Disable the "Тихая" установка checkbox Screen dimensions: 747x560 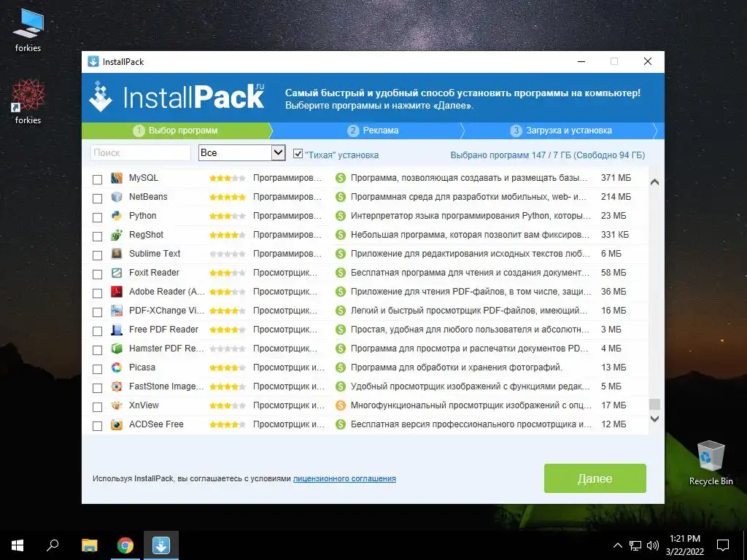(x=298, y=153)
